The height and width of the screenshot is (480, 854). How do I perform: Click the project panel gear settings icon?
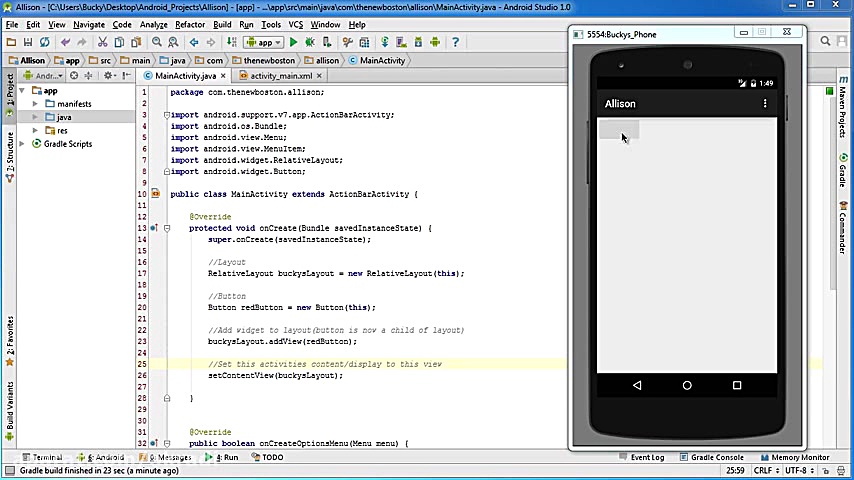109,76
